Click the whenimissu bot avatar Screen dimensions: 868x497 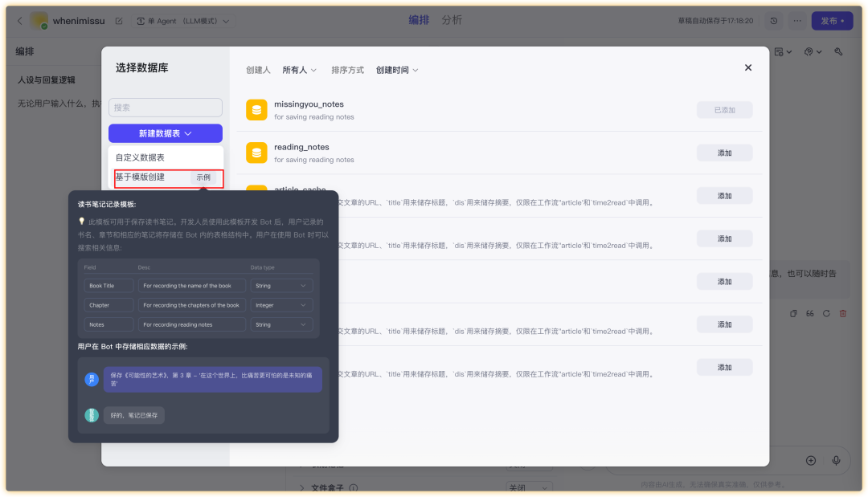tap(39, 20)
